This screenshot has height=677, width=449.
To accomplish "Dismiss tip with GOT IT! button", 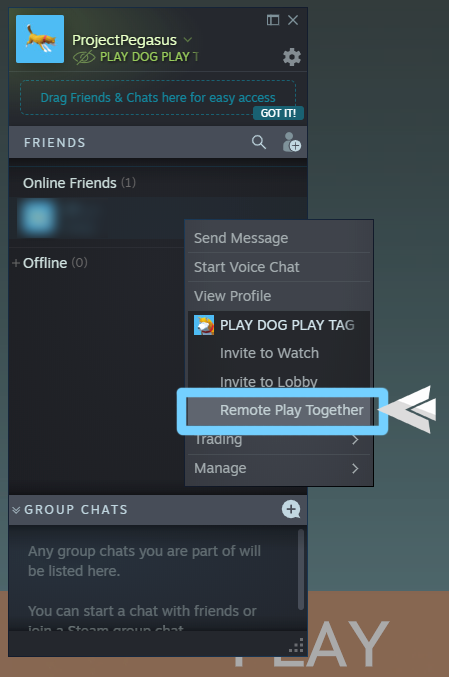I will [x=278, y=113].
